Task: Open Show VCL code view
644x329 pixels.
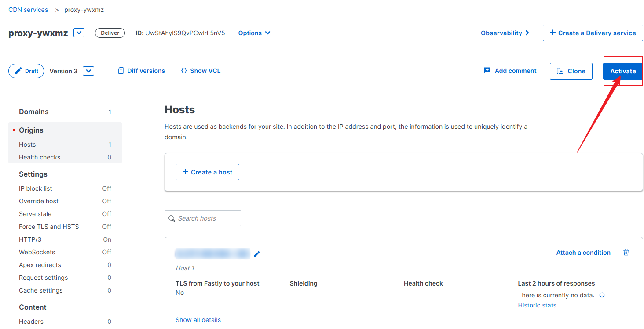Action: point(201,71)
